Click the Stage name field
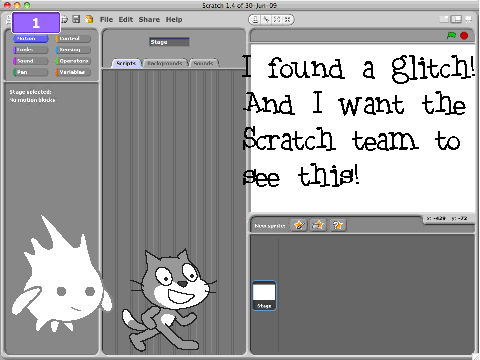 169,42
